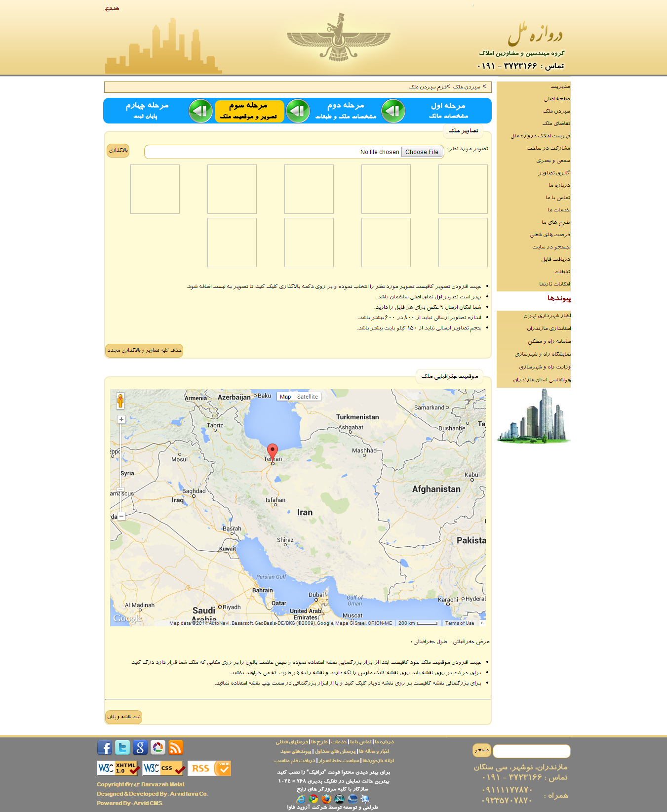
Task: Select the first empty image thumbnail slot
Action: (x=463, y=189)
